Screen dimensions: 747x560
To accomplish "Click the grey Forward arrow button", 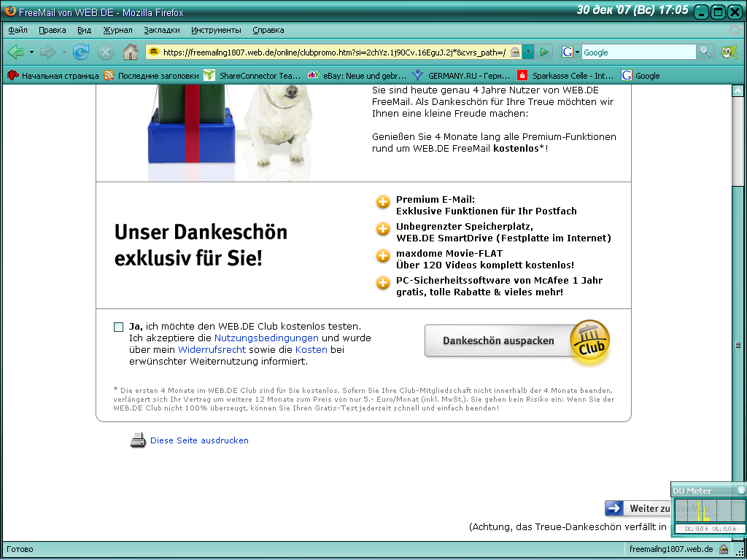I will [47, 52].
